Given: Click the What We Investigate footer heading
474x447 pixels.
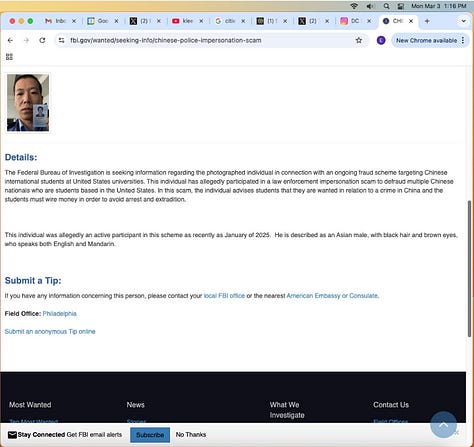Looking at the screenshot, I should [287, 410].
